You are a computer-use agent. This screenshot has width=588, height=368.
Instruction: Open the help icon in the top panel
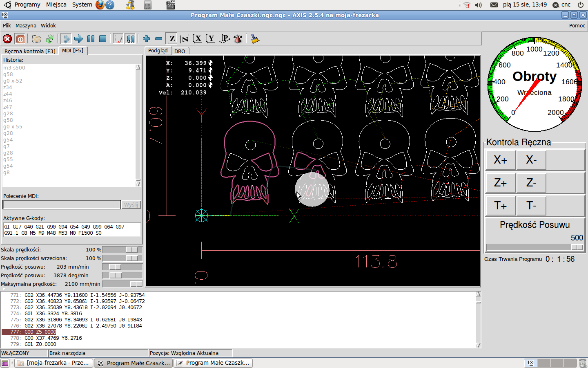pos(110,5)
